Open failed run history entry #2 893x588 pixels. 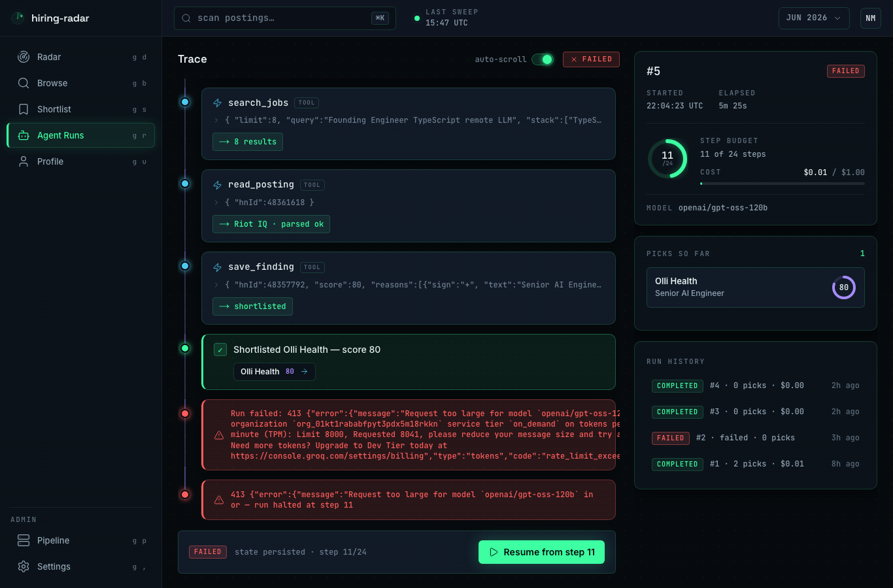pos(756,438)
